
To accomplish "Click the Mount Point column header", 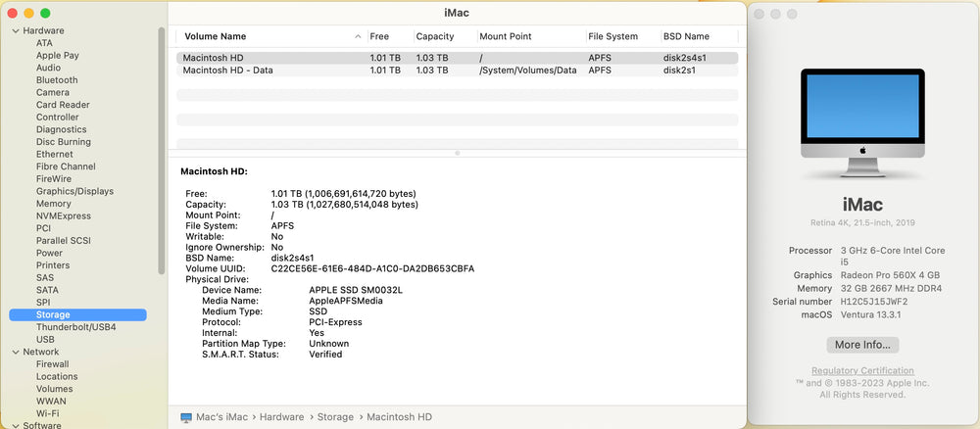I will [x=506, y=36].
